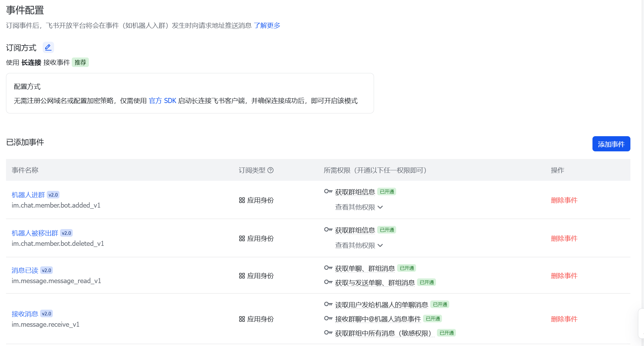Open the 机器人进群 event link
This screenshot has width=644, height=346.
[28, 195]
